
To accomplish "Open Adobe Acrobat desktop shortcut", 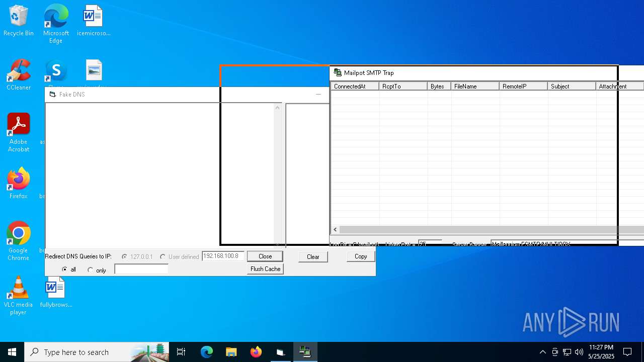I will click(x=19, y=132).
